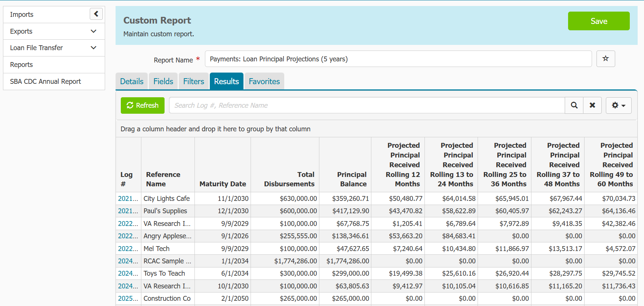This screenshot has width=644, height=306.
Task: Select the Results tab
Action: (x=227, y=81)
